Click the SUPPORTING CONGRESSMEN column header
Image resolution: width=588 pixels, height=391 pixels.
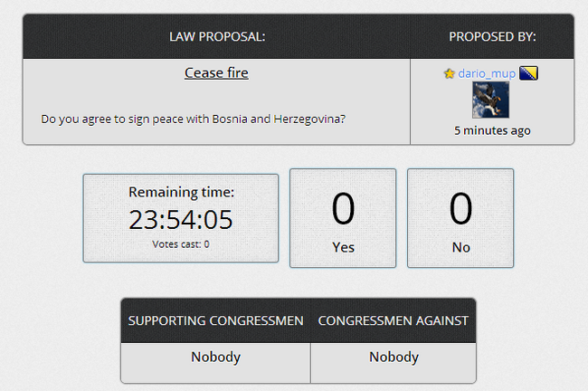(x=215, y=320)
